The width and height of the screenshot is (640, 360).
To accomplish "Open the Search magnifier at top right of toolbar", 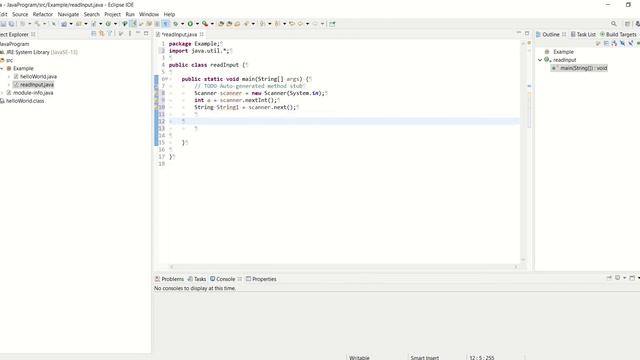I will coord(614,24).
